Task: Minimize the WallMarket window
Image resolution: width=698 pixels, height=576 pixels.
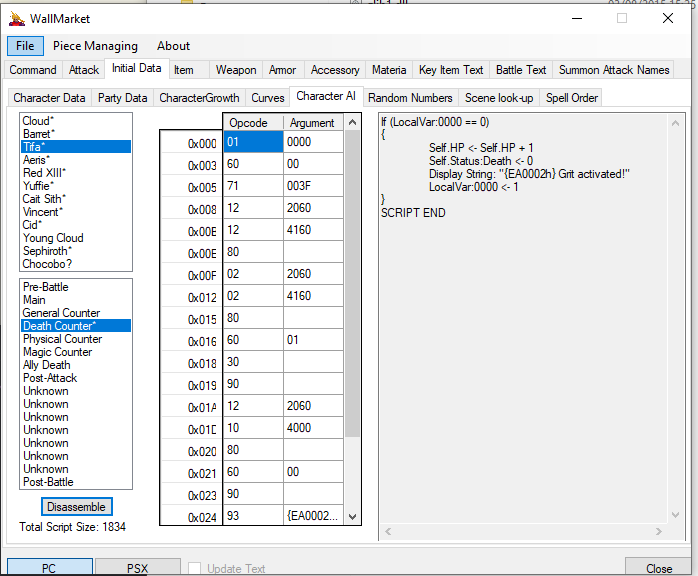Action: [x=577, y=18]
